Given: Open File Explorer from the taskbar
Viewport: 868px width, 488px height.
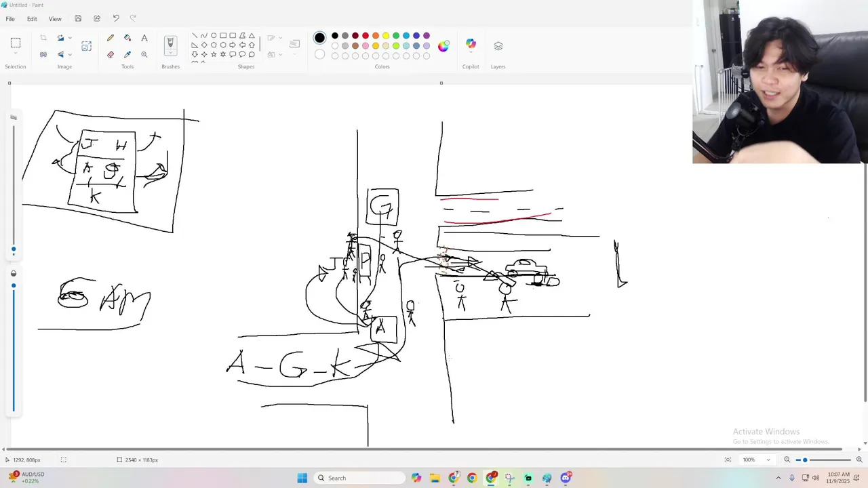Looking at the screenshot, I should pos(435,478).
